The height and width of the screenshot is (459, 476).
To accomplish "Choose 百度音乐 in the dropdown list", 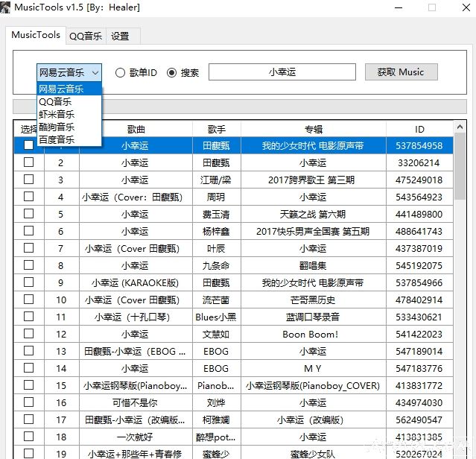I will (69, 139).
